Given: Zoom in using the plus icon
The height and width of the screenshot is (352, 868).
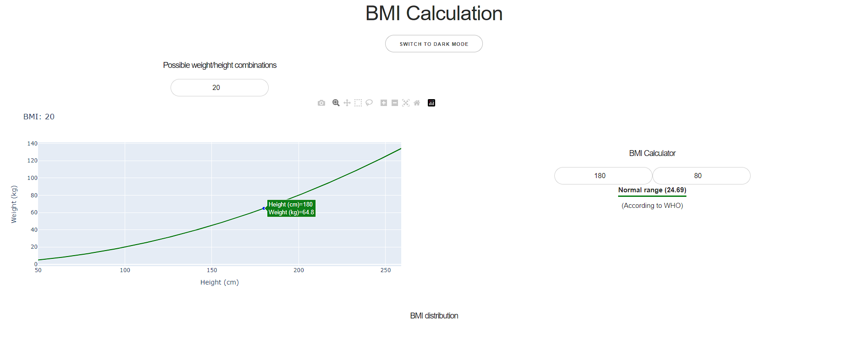Looking at the screenshot, I should (383, 103).
